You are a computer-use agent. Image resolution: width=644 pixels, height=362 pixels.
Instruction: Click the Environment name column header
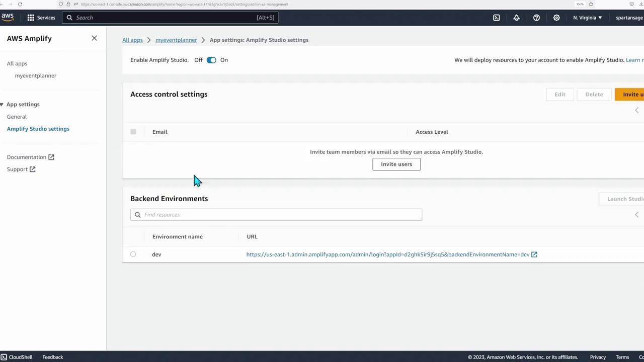click(x=178, y=236)
